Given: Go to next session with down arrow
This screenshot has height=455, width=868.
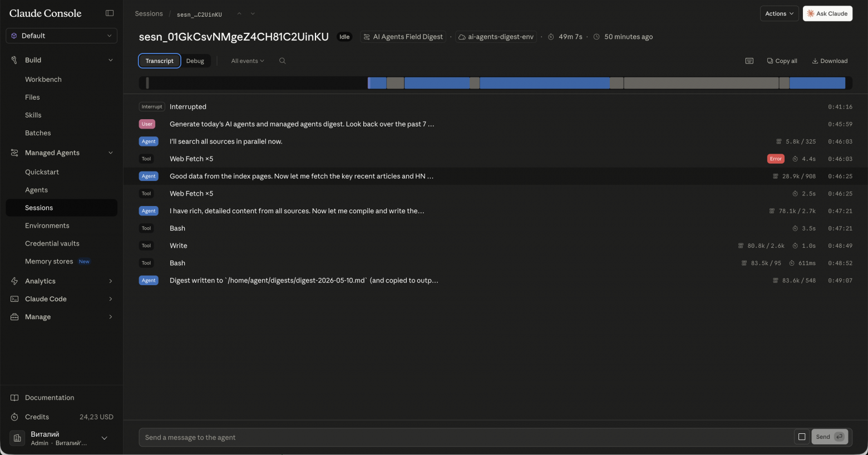Looking at the screenshot, I should tap(253, 14).
